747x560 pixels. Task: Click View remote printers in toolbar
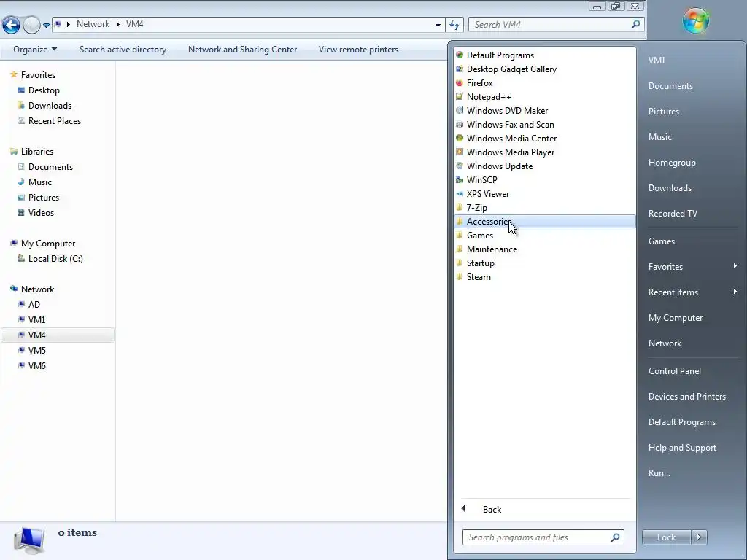point(358,50)
